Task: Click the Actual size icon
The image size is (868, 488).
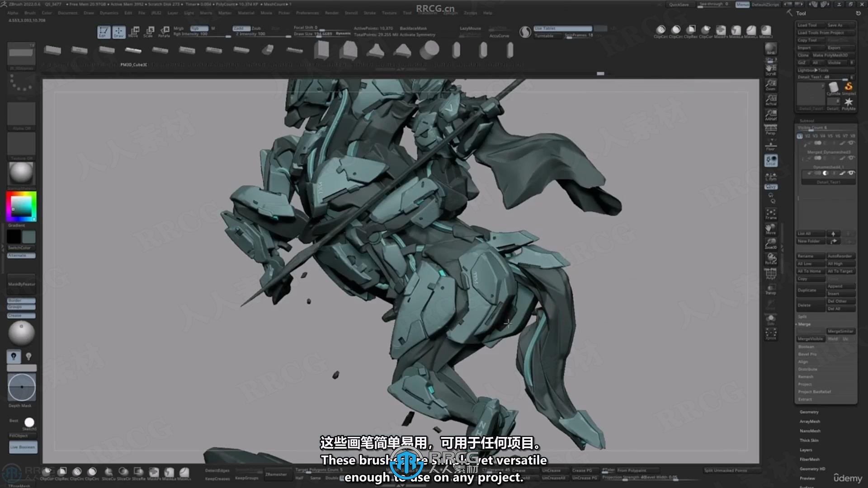Action: [x=771, y=99]
